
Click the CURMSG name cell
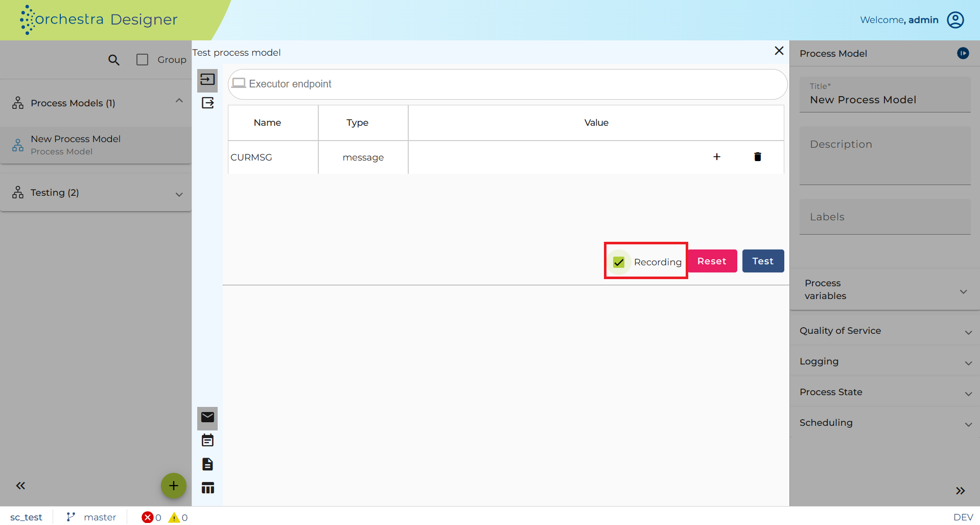click(273, 157)
